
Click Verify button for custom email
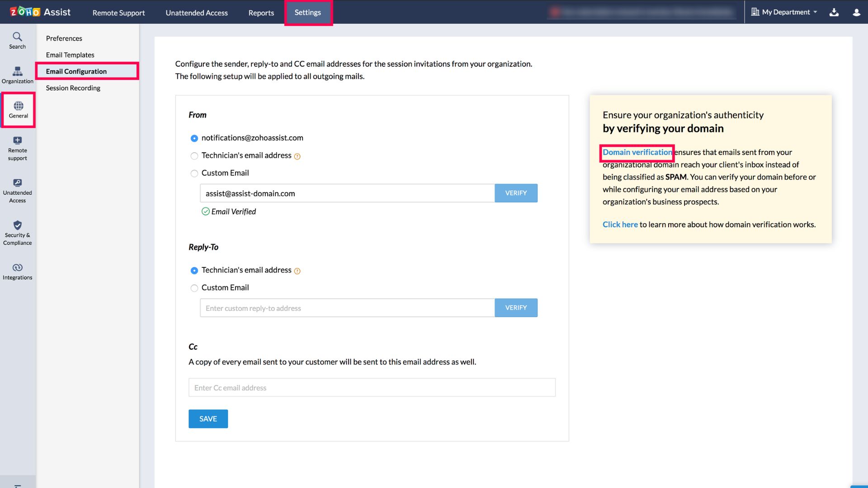(x=516, y=192)
